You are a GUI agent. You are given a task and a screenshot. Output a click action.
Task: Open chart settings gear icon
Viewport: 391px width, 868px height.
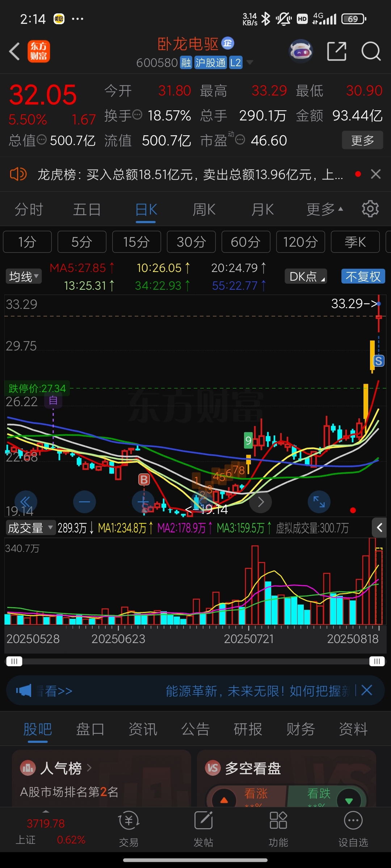pos(370,209)
